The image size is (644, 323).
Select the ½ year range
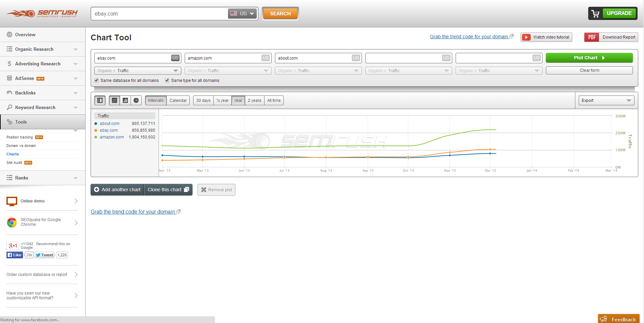pyautogui.click(x=223, y=101)
